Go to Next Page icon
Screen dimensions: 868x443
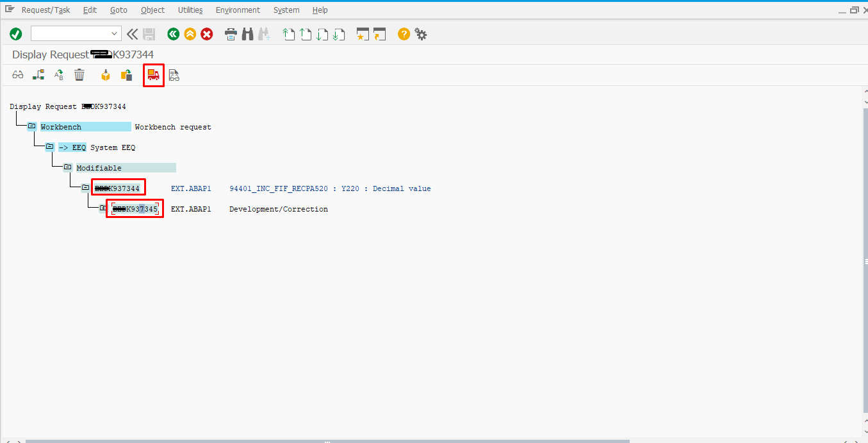click(x=323, y=34)
